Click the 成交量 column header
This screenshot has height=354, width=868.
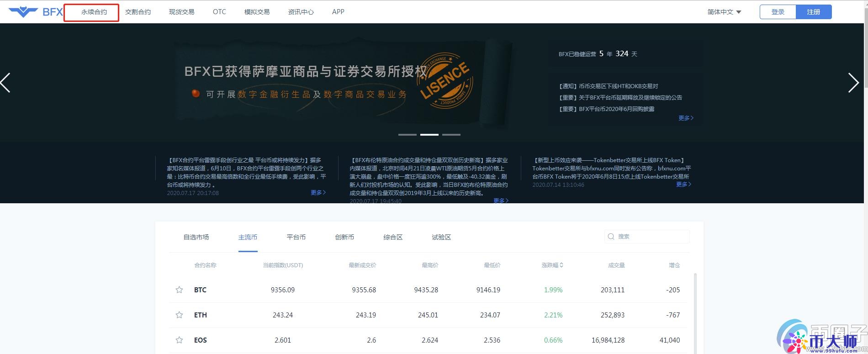[616, 265]
